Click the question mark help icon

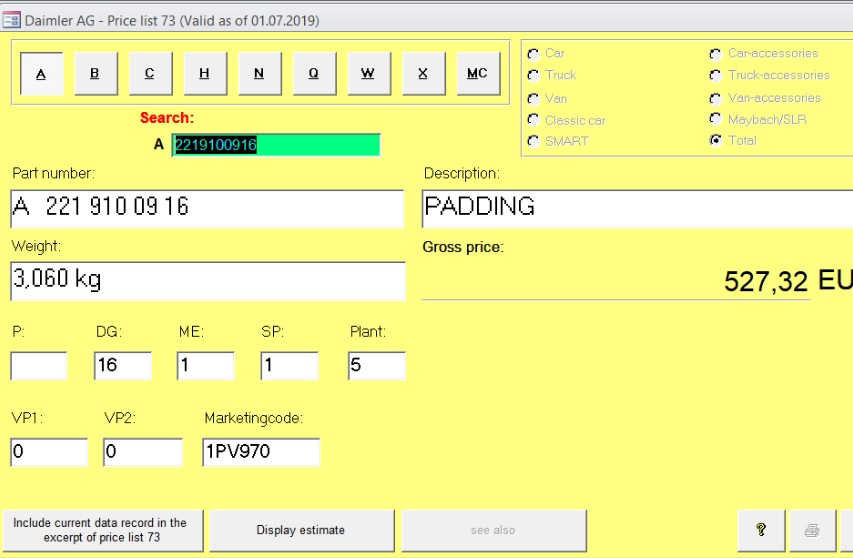pos(760,530)
